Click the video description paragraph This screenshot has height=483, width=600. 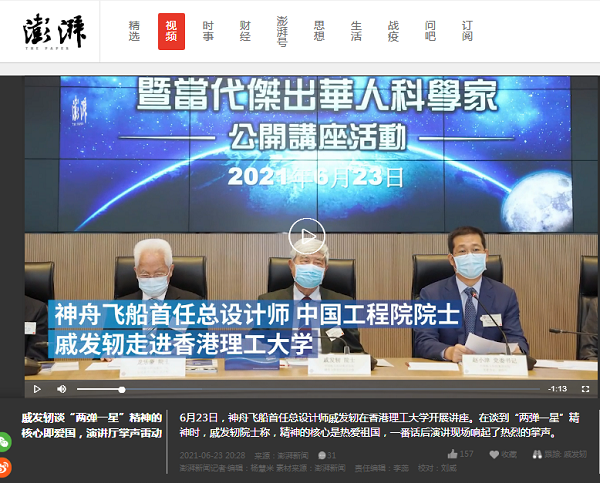pos(380,425)
